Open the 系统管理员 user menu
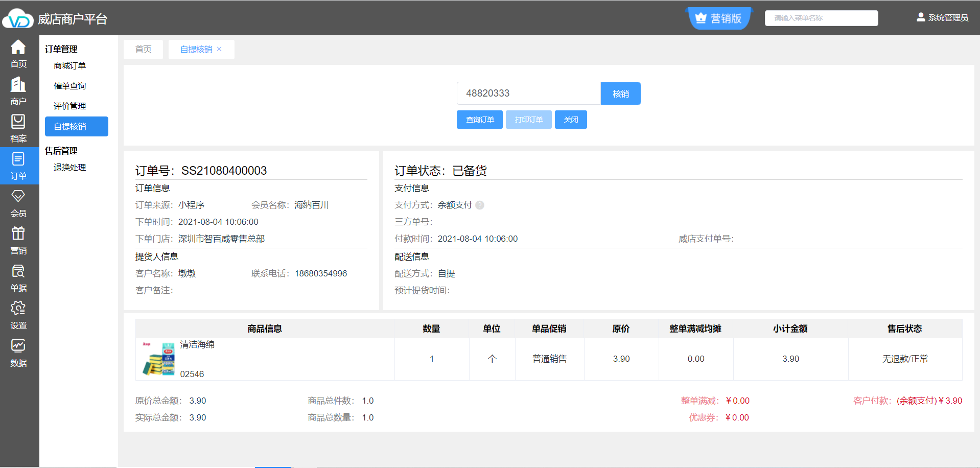Image resolution: width=980 pixels, height=468 pixels. pos(942,18)
